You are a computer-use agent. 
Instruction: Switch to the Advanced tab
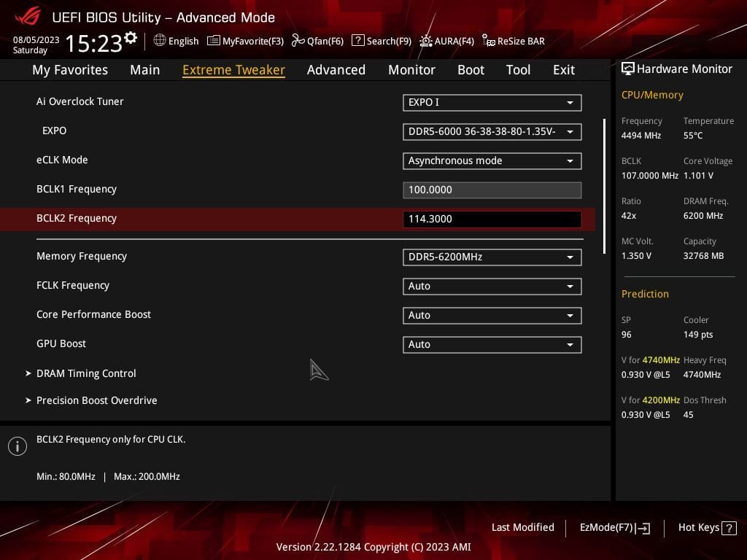click(336, 69)
